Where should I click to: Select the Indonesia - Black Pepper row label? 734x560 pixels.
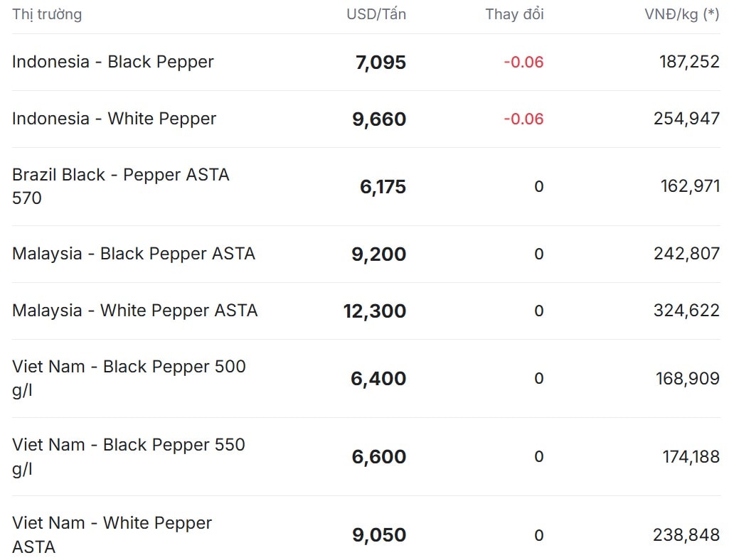pos(113,62)
